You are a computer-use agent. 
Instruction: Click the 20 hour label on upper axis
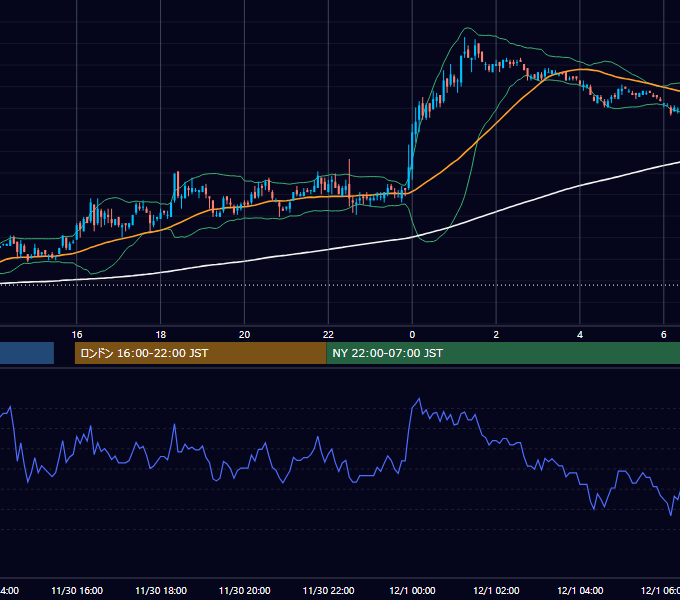coord(245,334)
